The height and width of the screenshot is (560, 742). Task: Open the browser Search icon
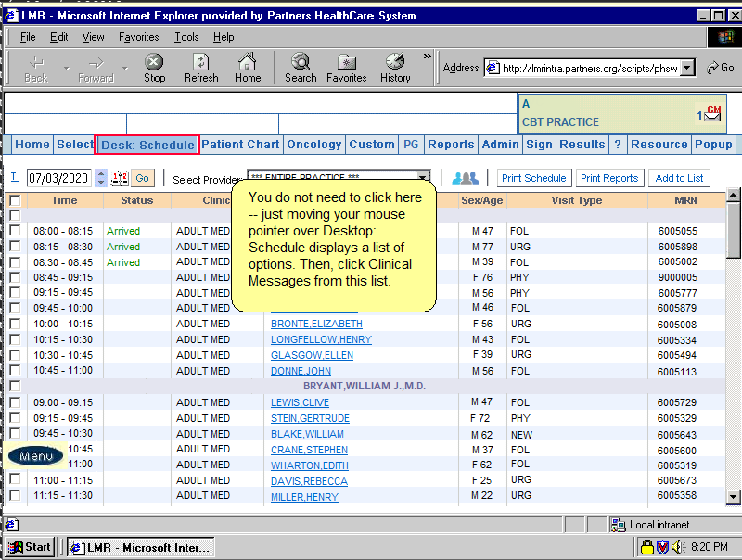pyautogui.click(x=301, y=62)
